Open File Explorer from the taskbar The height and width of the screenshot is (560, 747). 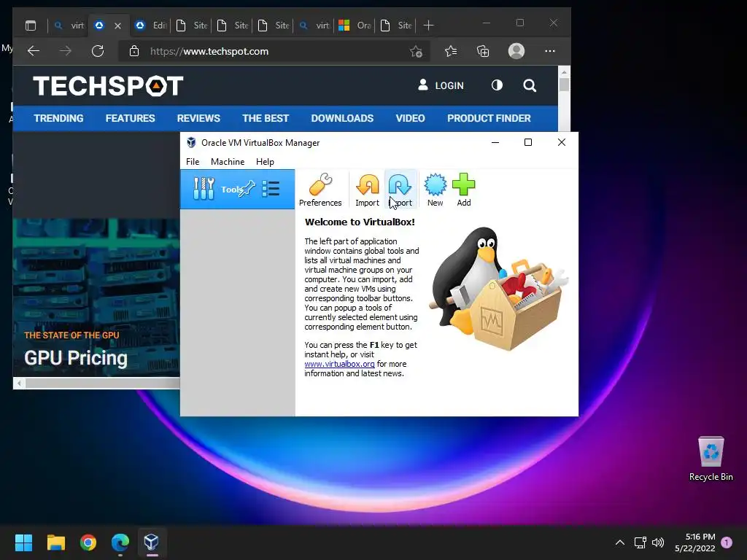click(55, 542)
